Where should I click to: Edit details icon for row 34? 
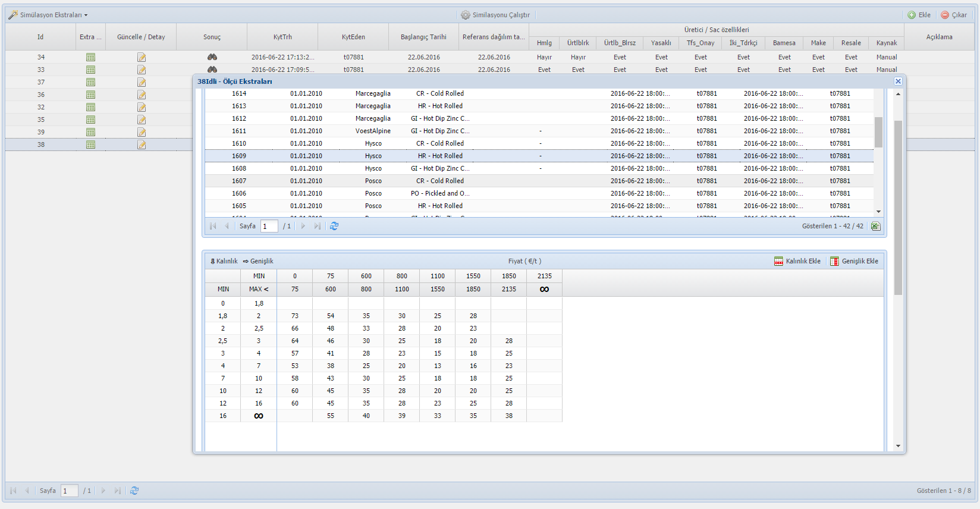coord(142,57)
